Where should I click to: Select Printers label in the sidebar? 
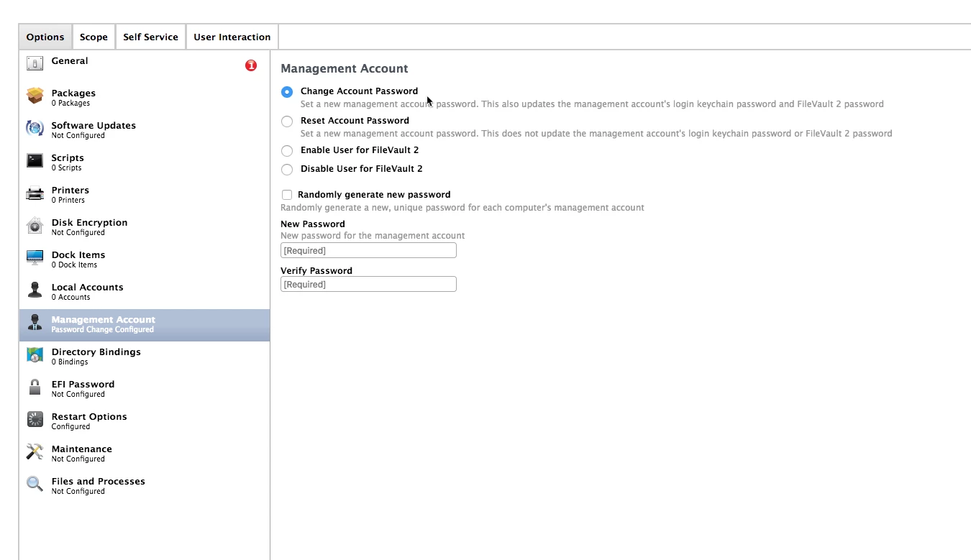pos(70,190)
